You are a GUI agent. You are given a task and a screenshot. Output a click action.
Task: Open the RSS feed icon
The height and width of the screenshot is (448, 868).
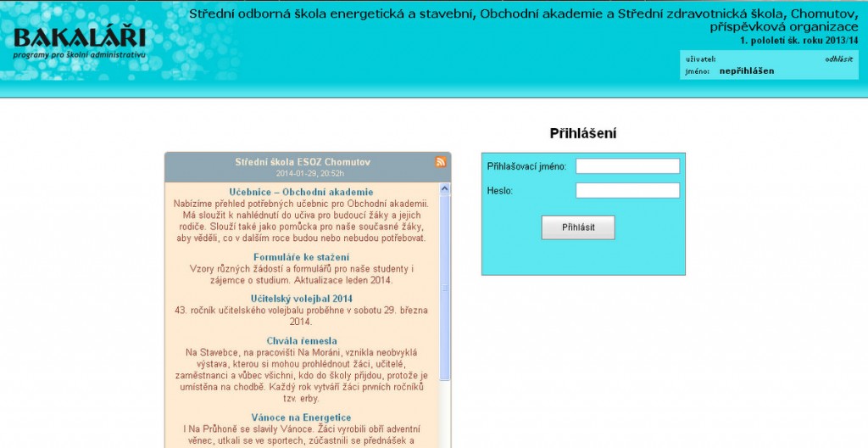click(x=441, y=162)
